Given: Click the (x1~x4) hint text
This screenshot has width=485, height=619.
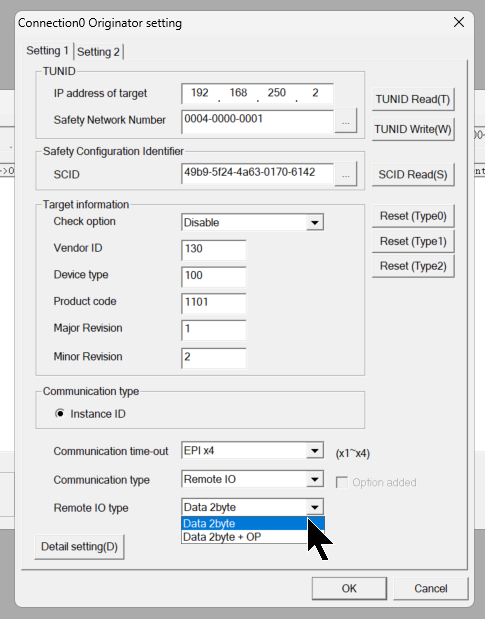Looking at the screenshot, I should pos(353,453).
